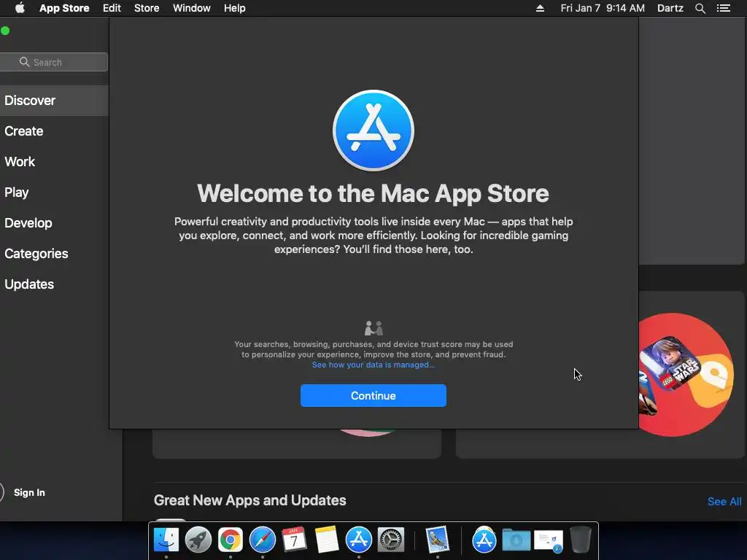This screenshot has width=747, height=560.
Task: Show the Updates section
Action: pos(29,284)
